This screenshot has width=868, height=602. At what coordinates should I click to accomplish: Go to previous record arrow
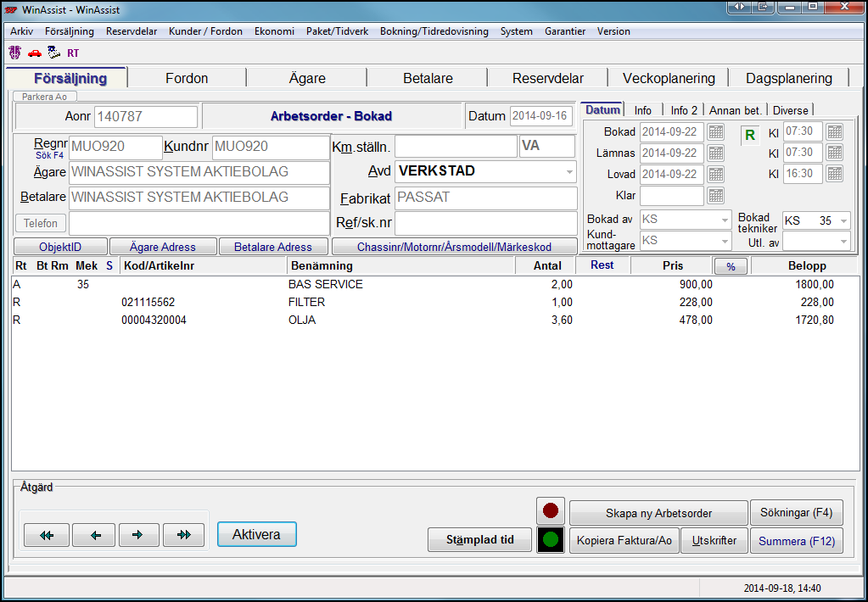coord(94,535)
